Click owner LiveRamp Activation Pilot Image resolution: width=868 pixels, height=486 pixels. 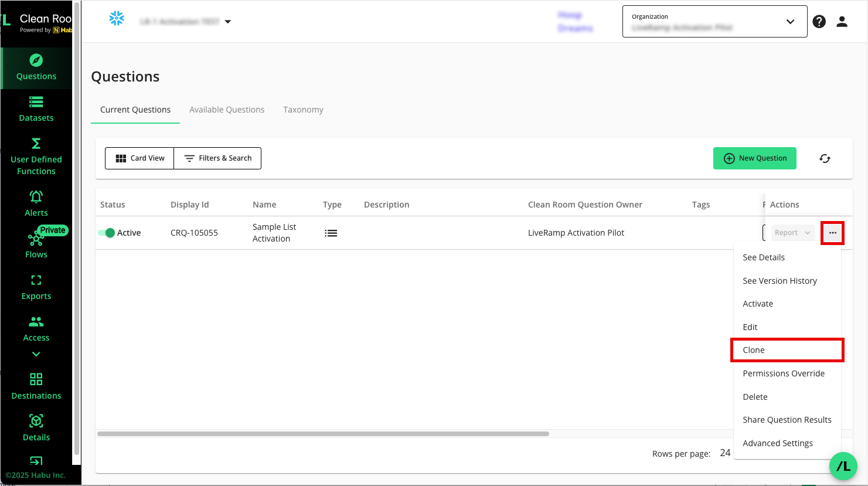tap(576, 233)
